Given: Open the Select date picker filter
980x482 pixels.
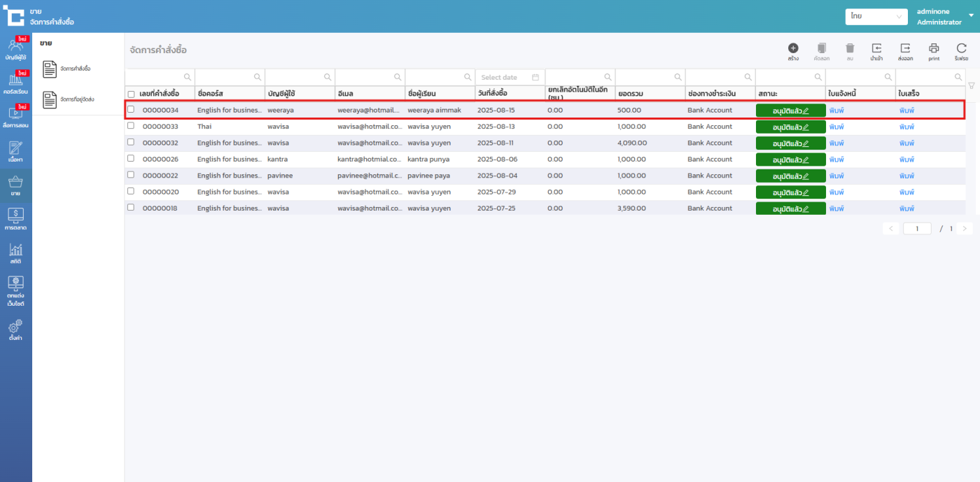Looking at the screenshot, I should pyautogui.click(x=509, y=77).
